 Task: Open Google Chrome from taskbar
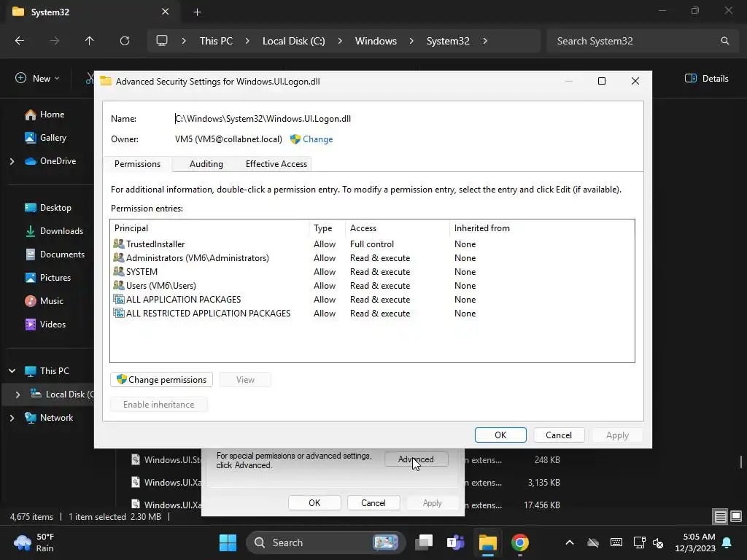click(519, 542)
